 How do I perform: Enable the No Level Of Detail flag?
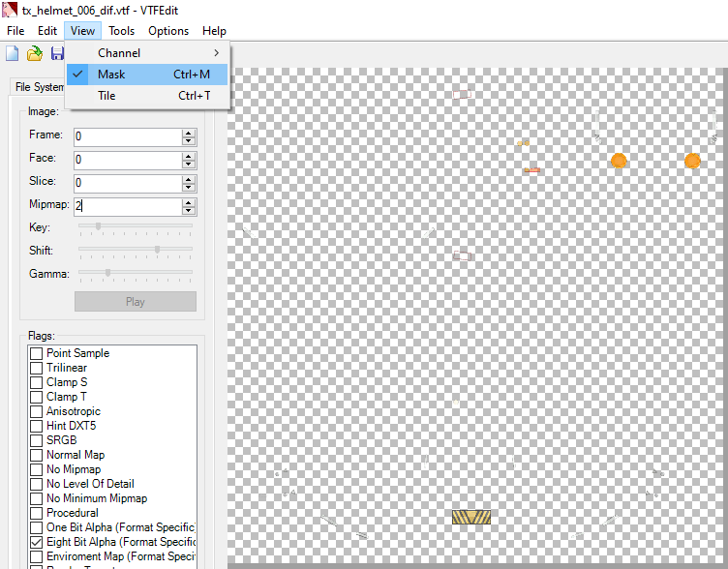36,484
